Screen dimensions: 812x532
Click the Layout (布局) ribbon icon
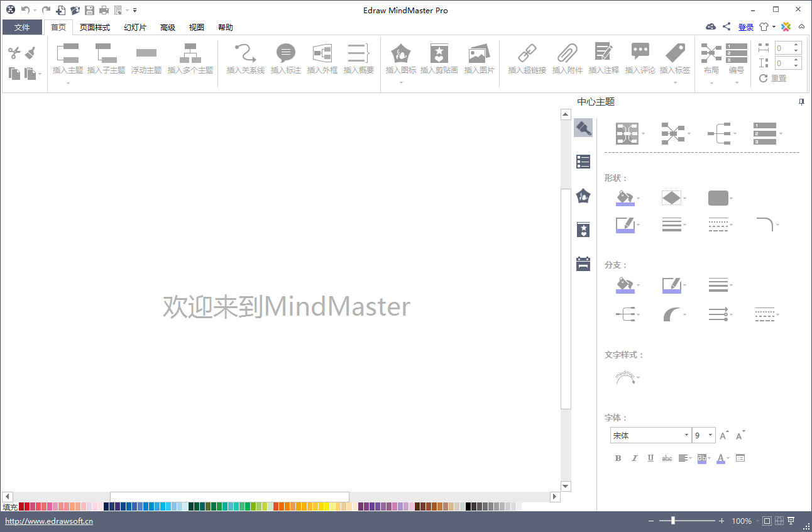coord(711,53)
